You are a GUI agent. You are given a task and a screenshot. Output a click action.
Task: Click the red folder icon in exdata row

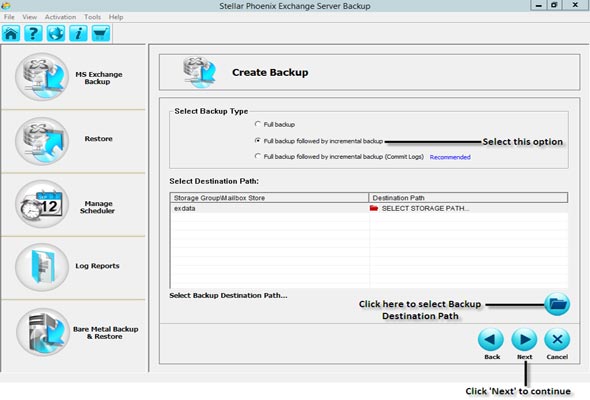click(374, 208)
